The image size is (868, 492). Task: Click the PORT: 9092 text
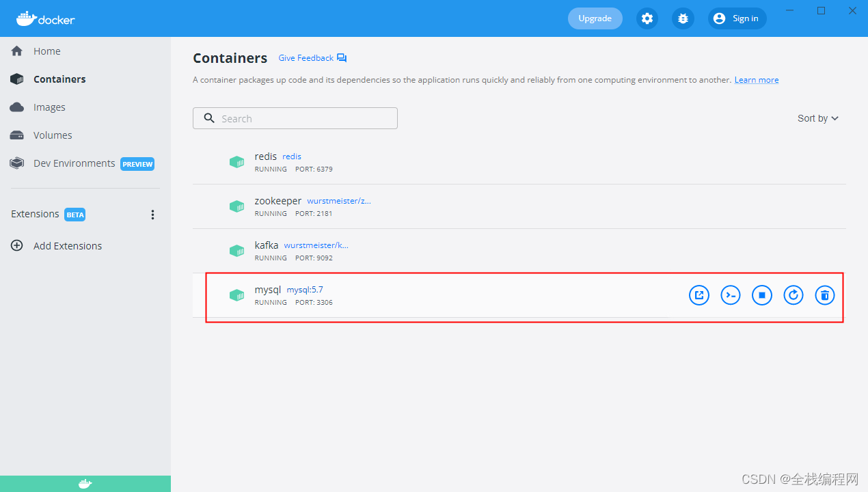[x=314, y=258]
